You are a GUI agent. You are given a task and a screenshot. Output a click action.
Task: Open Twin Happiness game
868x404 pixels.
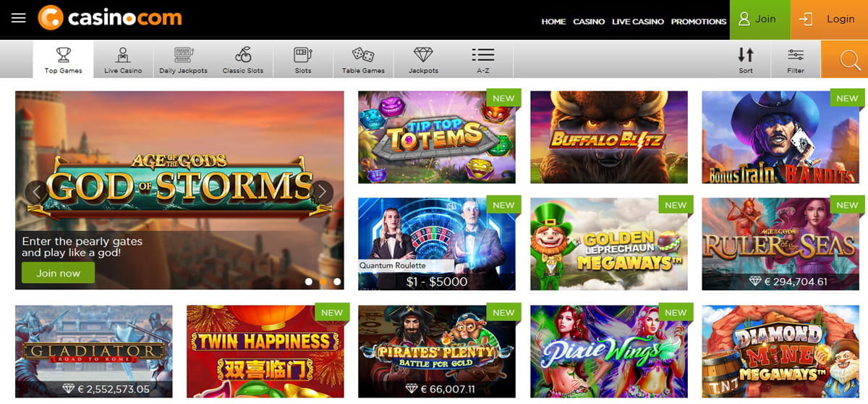[x=265, y=351]
